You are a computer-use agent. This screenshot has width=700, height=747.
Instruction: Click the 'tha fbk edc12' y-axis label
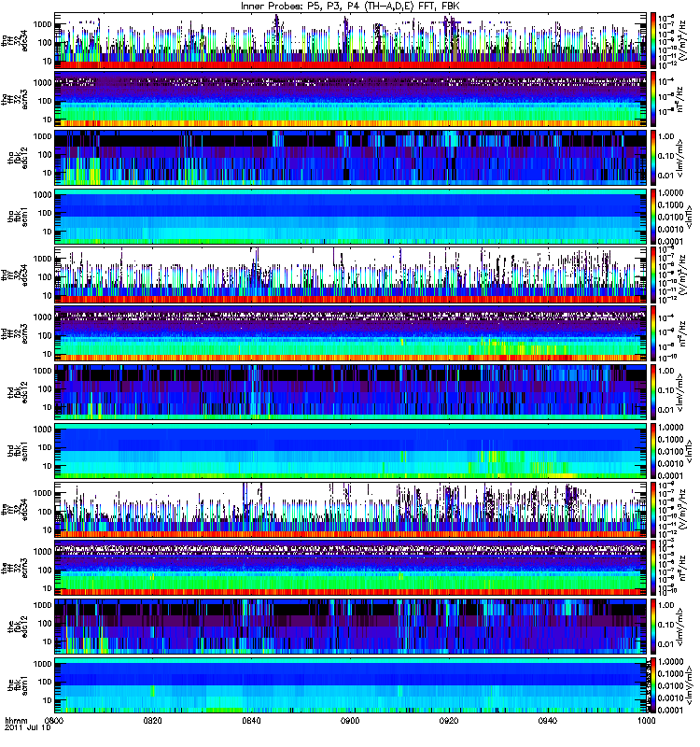18,158
